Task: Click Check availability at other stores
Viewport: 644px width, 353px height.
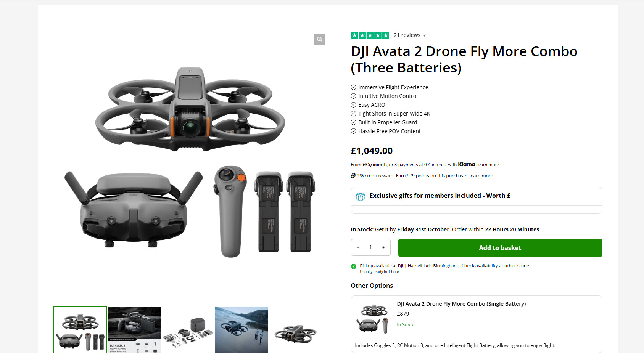Action: [496, 266]
